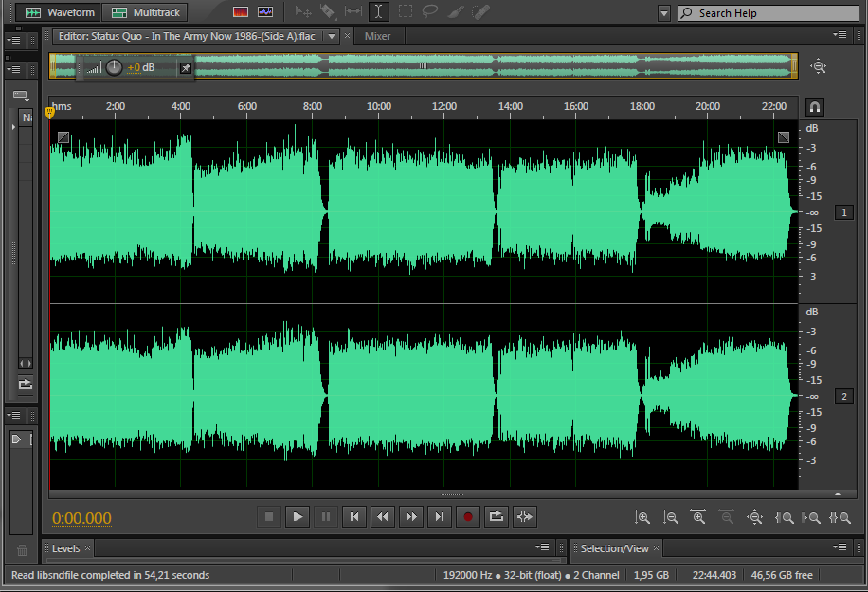Open Selection/View panel options menu
This screenshot has height=592, width=868.
(x=840, y=547)
